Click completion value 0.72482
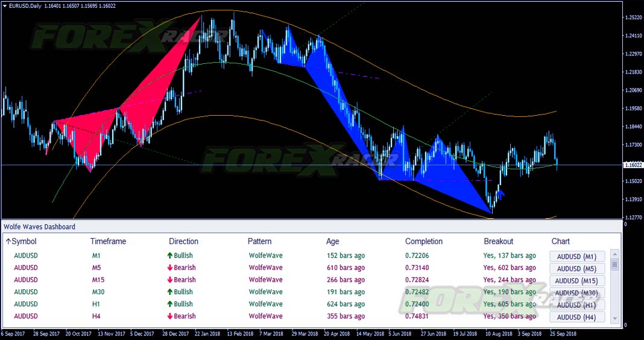 (x=417, y=292)
